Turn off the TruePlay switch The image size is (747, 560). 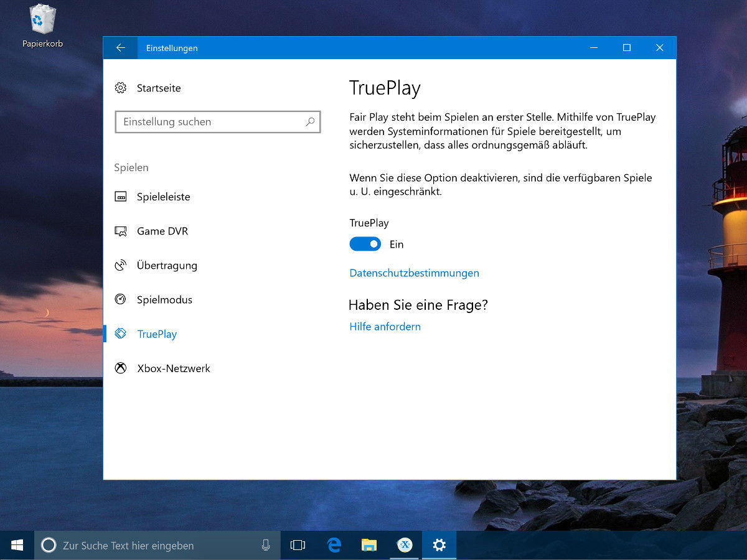tap(365, 244)
